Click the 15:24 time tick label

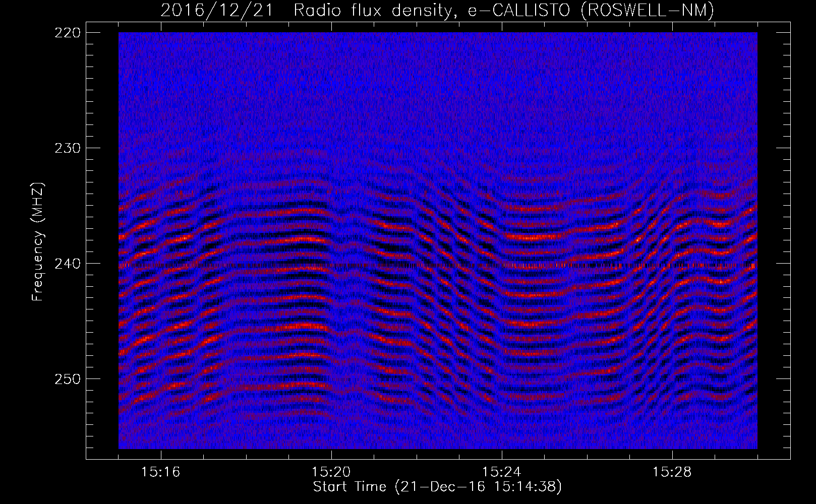pos(502,472)
